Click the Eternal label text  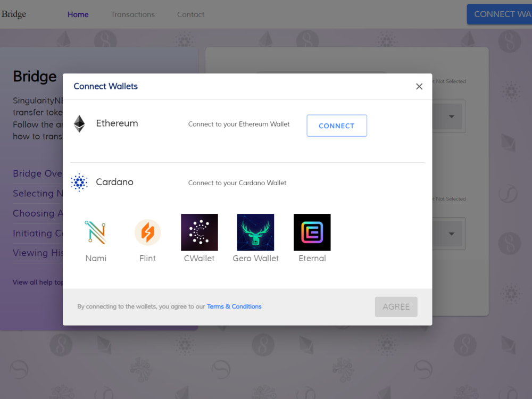pyautogui.click(x=312, y=259)
